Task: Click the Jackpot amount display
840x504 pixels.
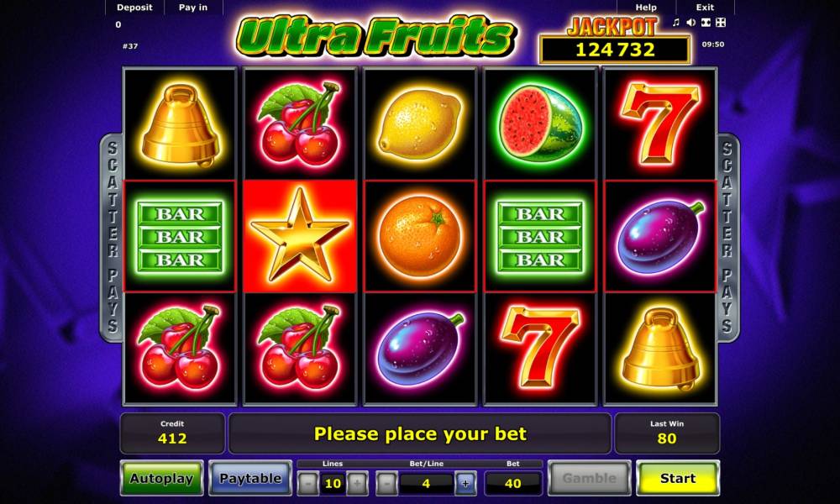Action: pyautogui.click(x=615, y=50)
